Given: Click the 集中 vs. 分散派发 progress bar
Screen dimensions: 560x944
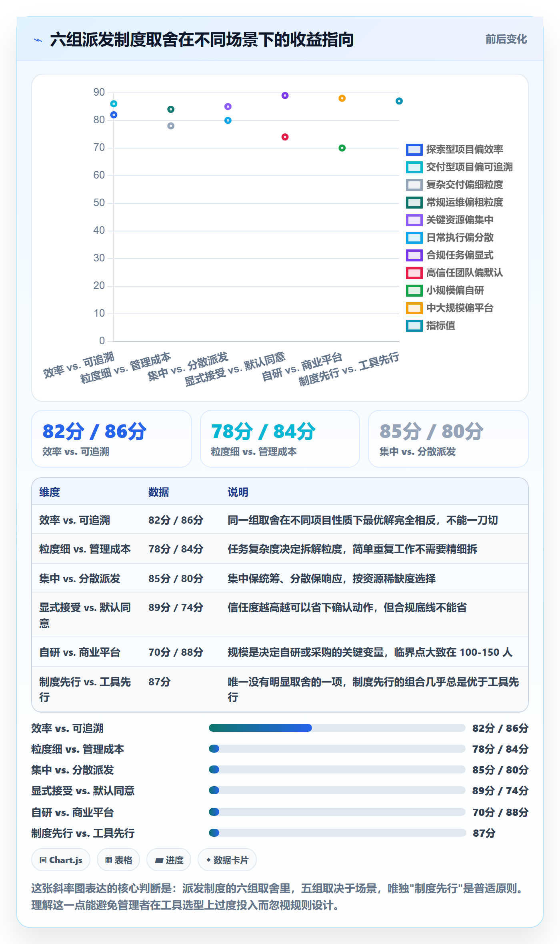Looking at the screenshot, I should [337, 769].
